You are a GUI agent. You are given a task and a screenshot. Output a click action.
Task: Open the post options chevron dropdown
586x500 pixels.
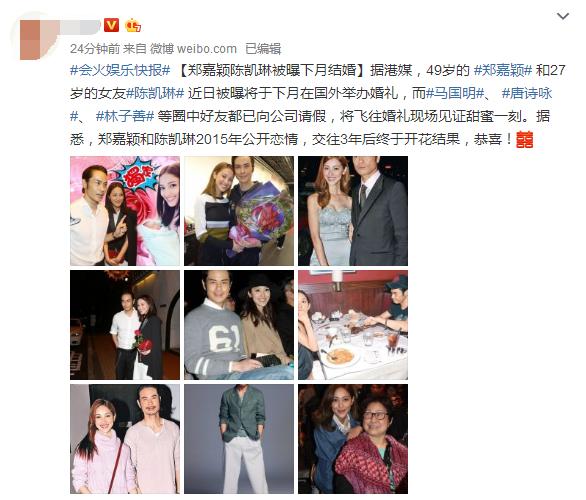(562, 16)
